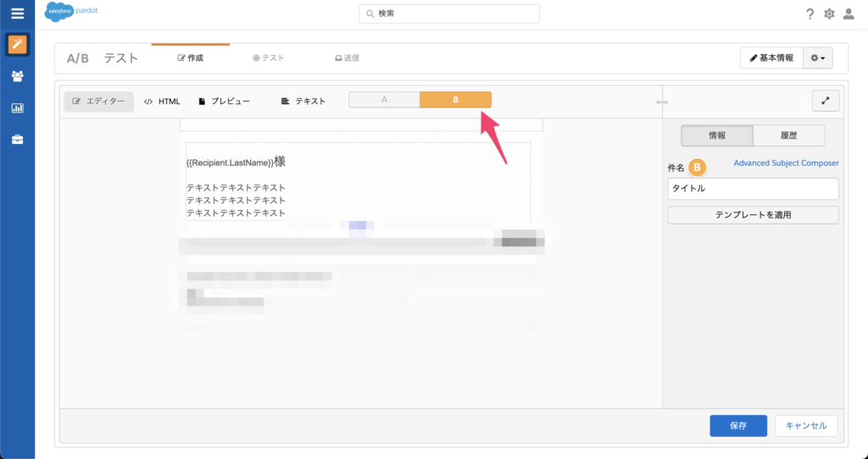Open Advanced Subject Composer link
The width and height of the screenshot is (868, 459).
(x=786, y=163)
